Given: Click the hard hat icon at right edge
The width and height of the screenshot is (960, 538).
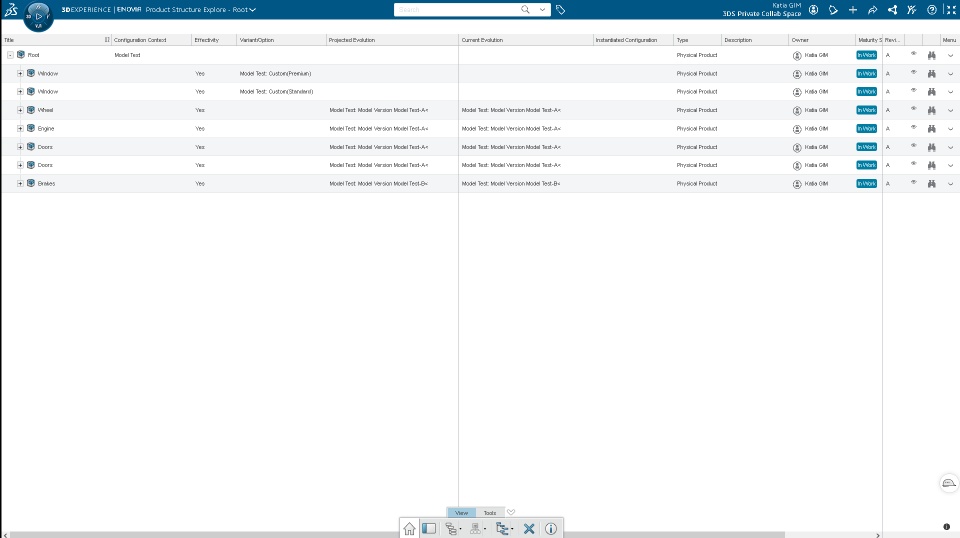Looking at the screenshot, I should coord(948,483).
